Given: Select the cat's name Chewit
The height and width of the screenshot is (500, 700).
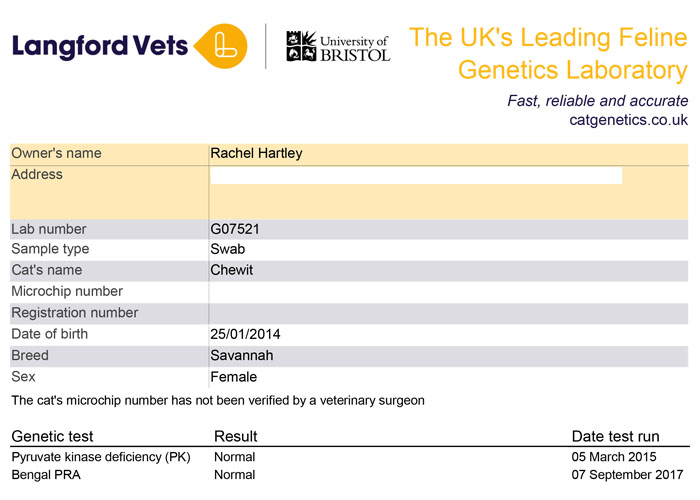Looking at the screenshot, I should [x=232, y=270].
